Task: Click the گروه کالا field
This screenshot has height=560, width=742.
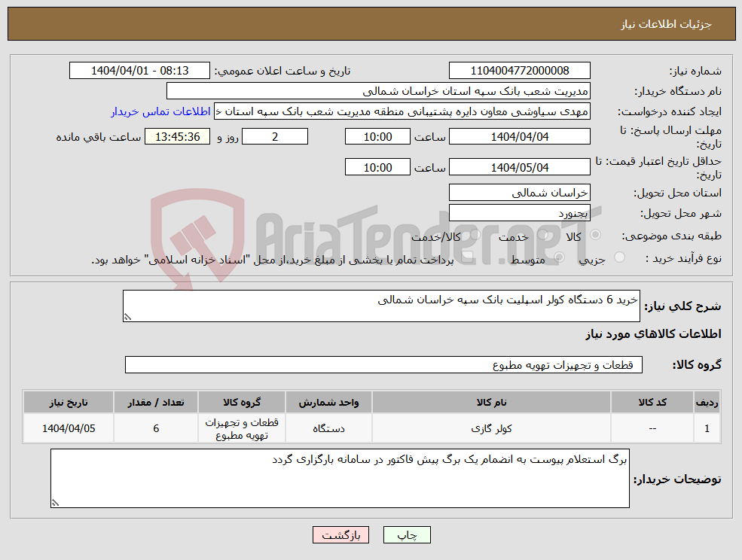Action: pos(383,364)
